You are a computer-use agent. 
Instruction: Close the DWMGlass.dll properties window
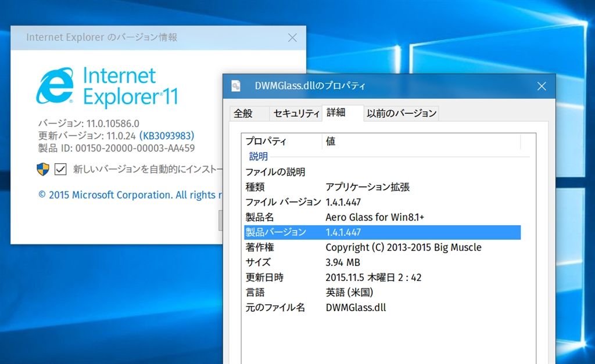[x=542, y=87]
